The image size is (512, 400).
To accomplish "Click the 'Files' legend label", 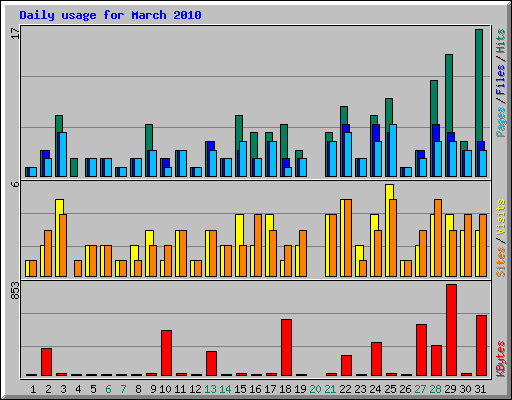I will point(501,80).
